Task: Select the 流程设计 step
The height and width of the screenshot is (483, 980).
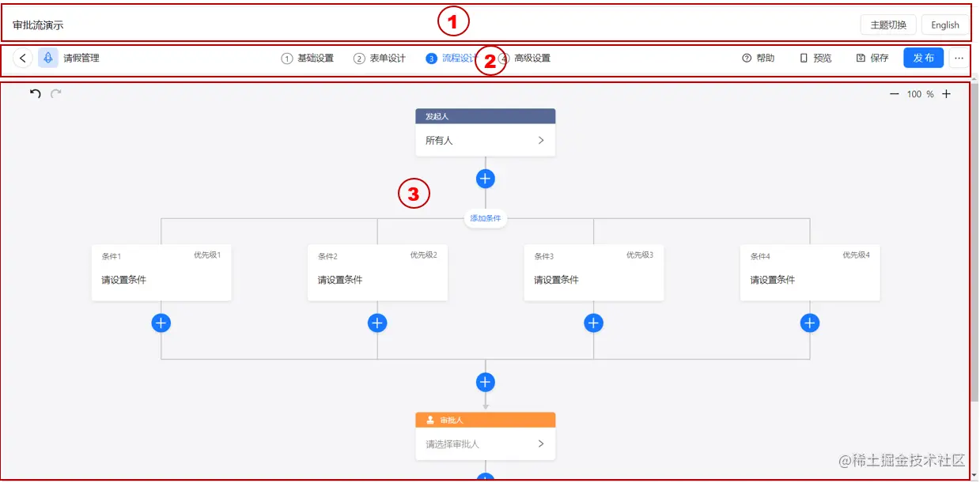Action: pos(452,58)
